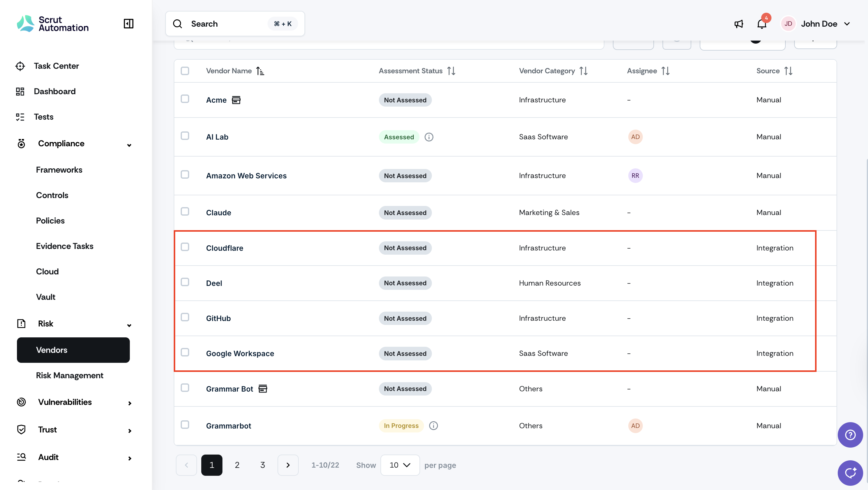Image resolution: width=868 pixels, height=490 pixels.
Task: Open the help question mark button
Action: coord(850,435)
